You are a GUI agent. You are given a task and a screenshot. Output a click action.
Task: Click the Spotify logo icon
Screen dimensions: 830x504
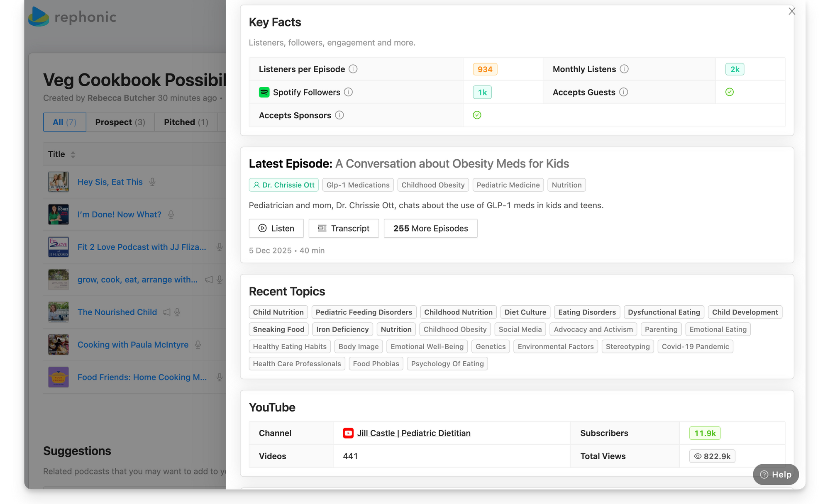(264, 92)
